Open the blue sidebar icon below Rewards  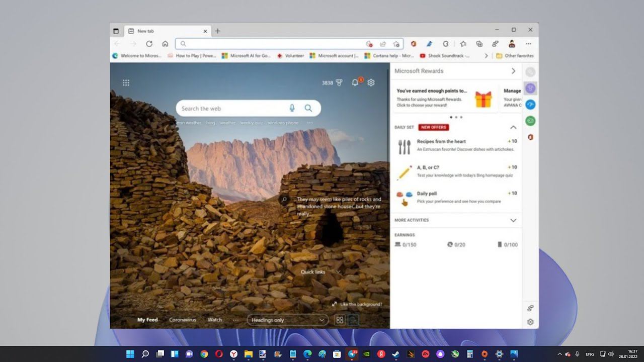[530, 105]
